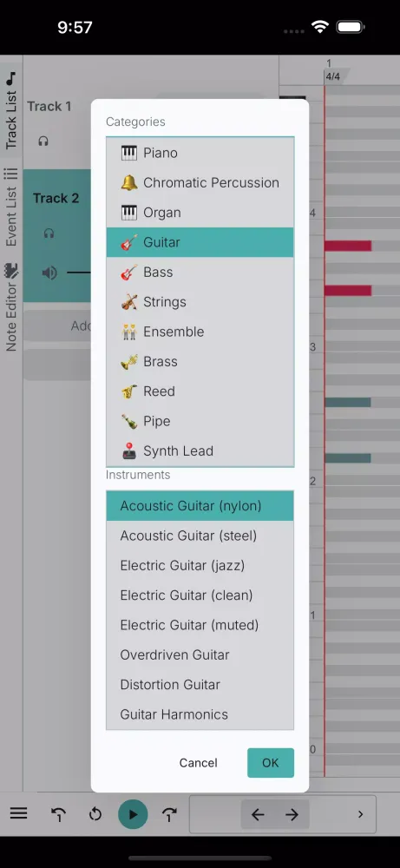Open the Note Editor tab
This screenshot has height=868, width=400.
pos(11,306)
